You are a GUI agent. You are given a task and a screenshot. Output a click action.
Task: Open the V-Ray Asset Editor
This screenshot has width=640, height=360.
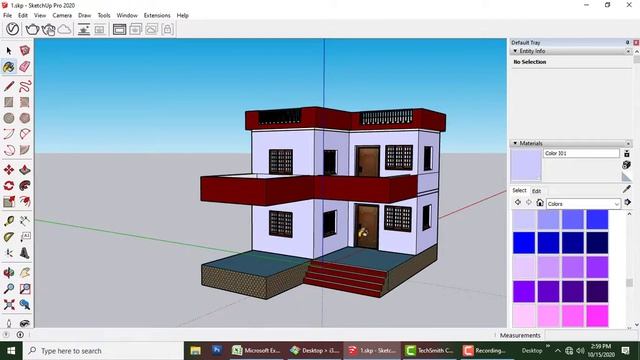pyautogui.click(x=12, y=29)
